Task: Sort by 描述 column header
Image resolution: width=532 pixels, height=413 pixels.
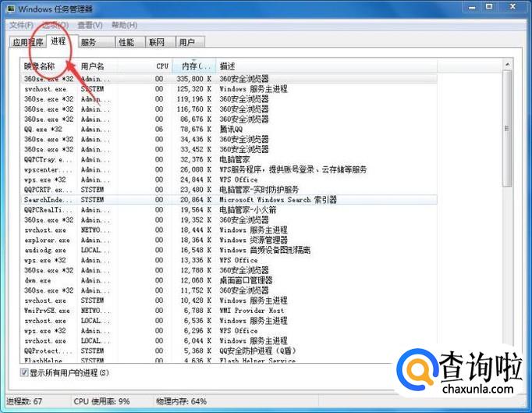Action: (x=326, y=66)
